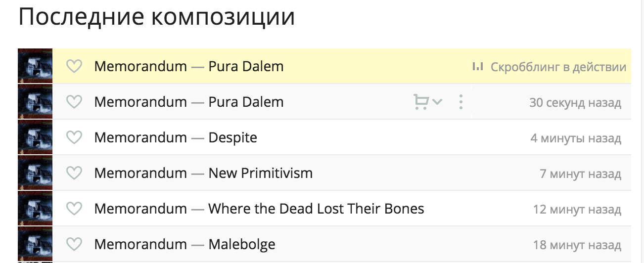The image size is (644, 263).
Task: Expand the buy options chevron
Action: pyautogui.click(x=437, y=102)
